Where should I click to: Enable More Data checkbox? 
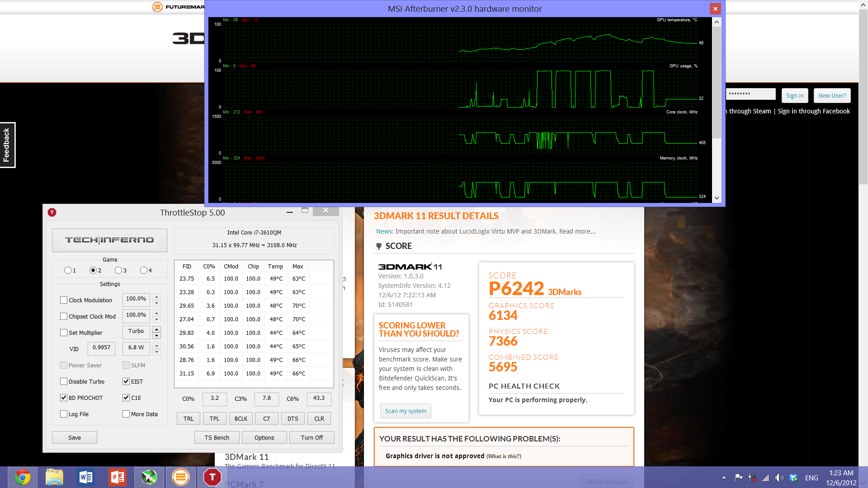[126, 414]
